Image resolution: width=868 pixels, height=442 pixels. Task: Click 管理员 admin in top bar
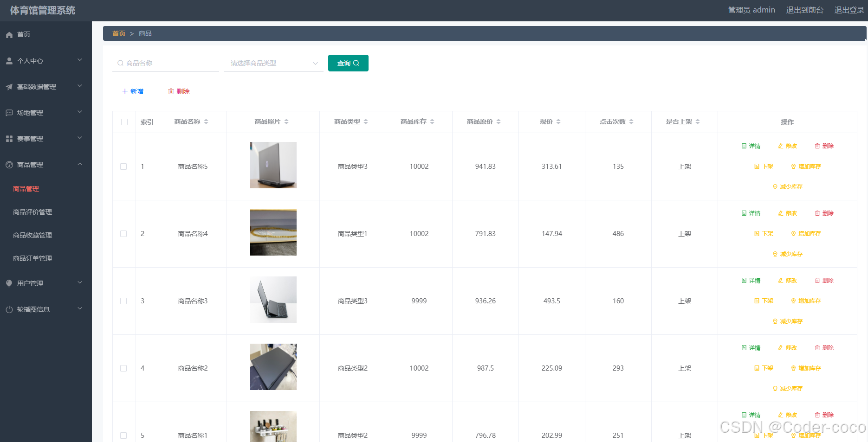coord(751,10)
